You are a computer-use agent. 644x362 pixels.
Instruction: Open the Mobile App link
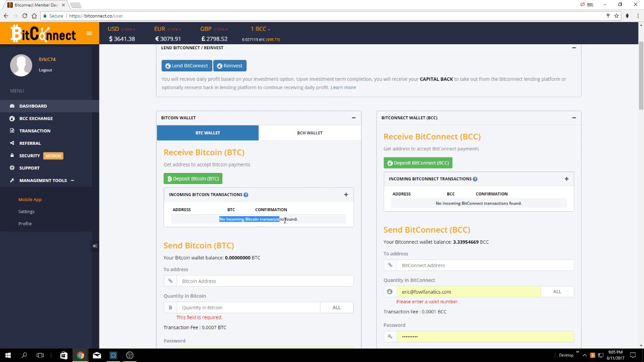click(x=30, y=200)
